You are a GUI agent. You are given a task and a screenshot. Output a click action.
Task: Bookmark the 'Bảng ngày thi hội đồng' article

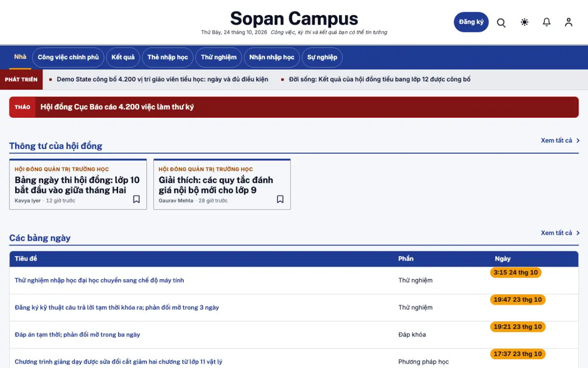click(x=137, y=199)
